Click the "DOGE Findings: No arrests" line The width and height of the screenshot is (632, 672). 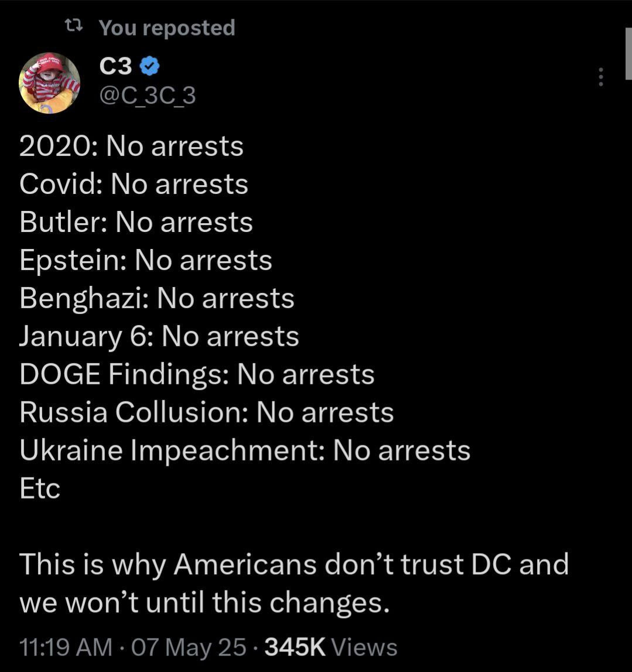197,375
